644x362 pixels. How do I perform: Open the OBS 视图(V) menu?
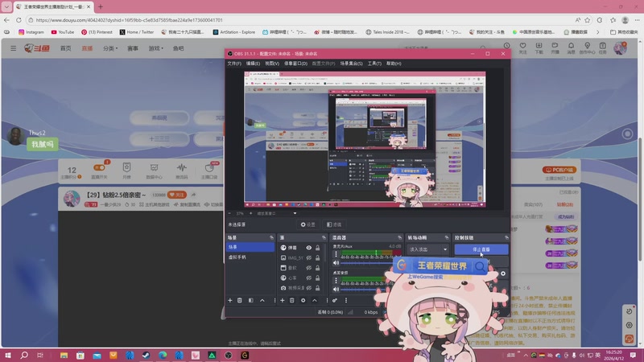(272, 64)
